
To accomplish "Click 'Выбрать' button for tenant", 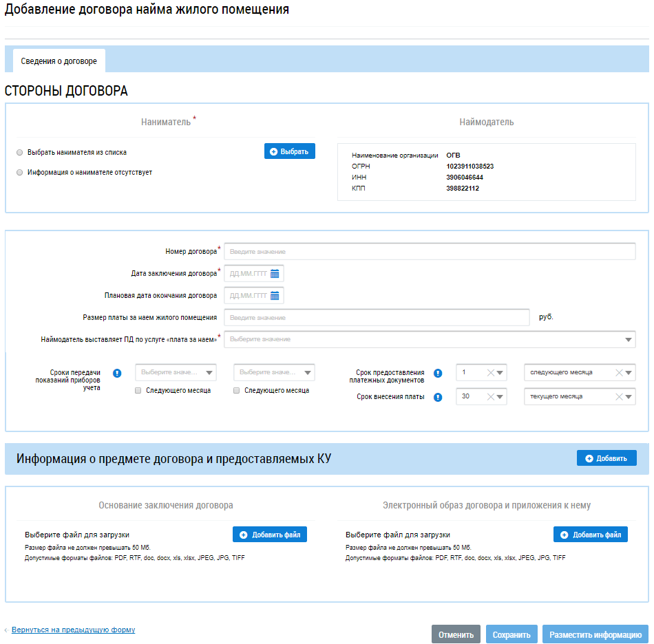I will 289,151.
